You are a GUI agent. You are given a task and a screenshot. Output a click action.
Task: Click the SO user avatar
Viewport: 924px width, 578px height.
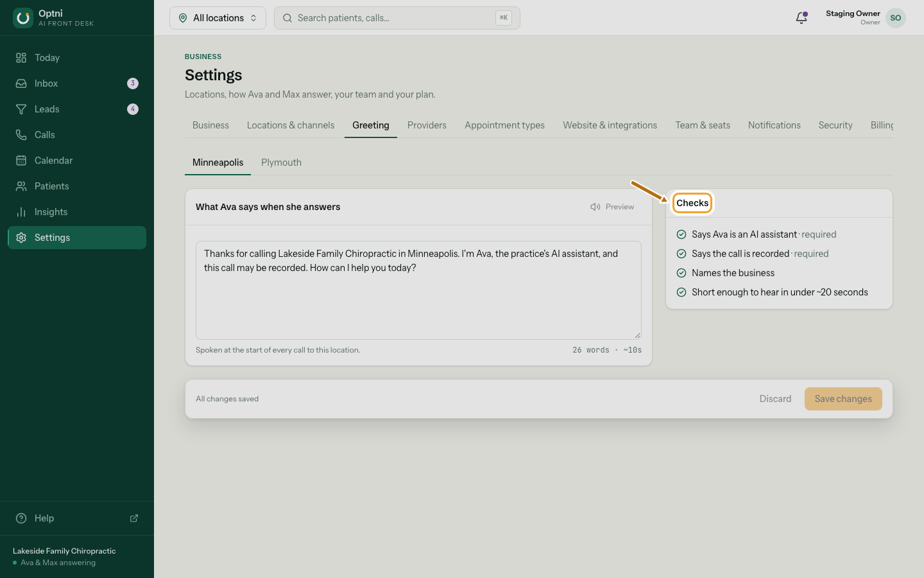click(x=896, y=18)
